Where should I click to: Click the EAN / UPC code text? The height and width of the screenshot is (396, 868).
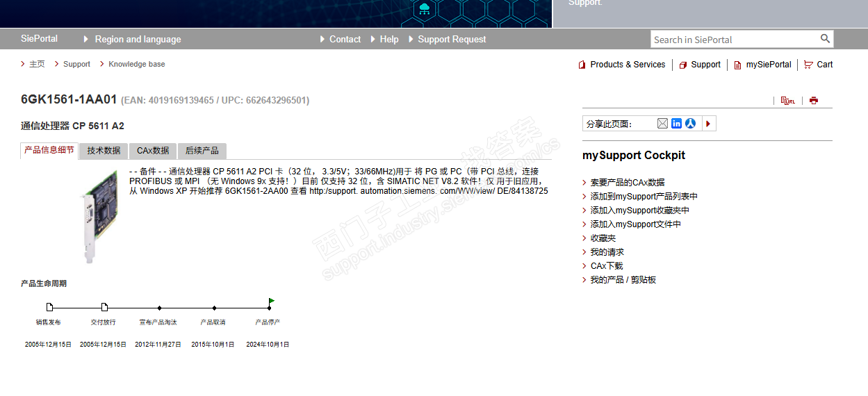[215, 101]
